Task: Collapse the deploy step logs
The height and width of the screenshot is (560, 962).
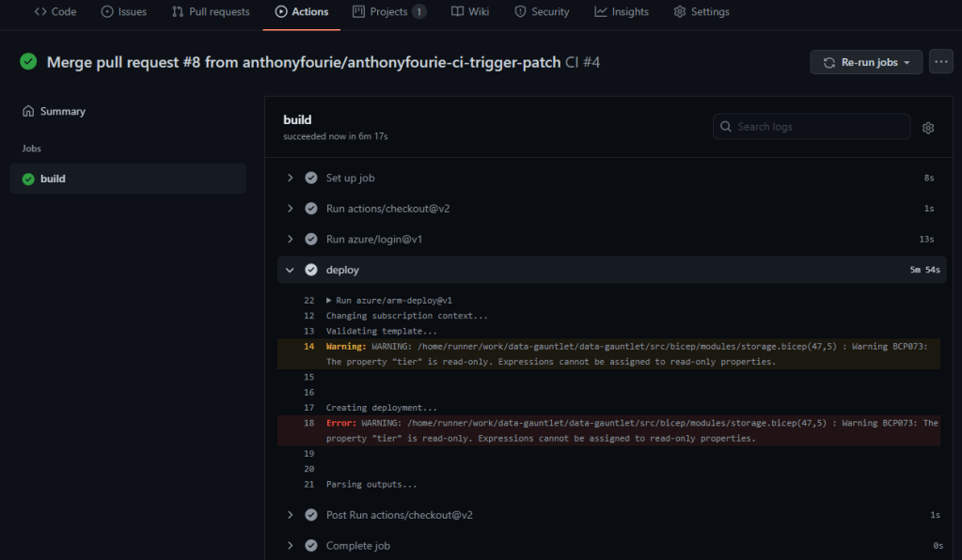Action: tap(291, 270)
